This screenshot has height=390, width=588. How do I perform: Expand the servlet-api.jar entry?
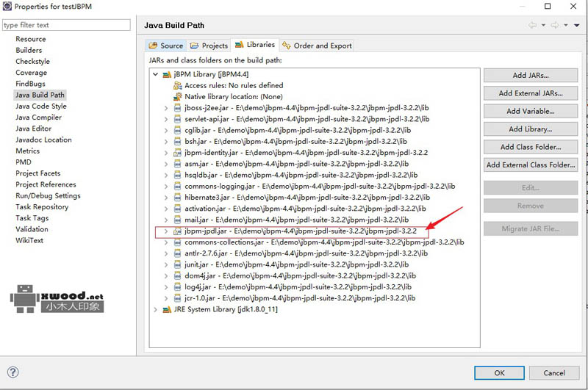[166, 120]
